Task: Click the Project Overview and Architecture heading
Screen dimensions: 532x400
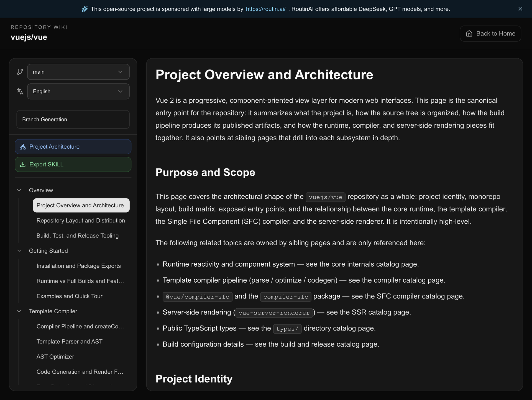Action: tap(264, 75)
